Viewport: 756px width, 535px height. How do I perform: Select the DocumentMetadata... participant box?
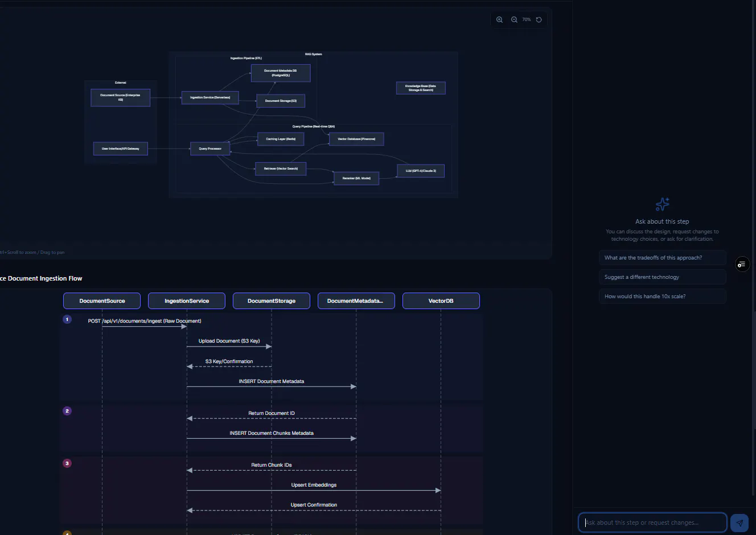click(x=356, y=301)
